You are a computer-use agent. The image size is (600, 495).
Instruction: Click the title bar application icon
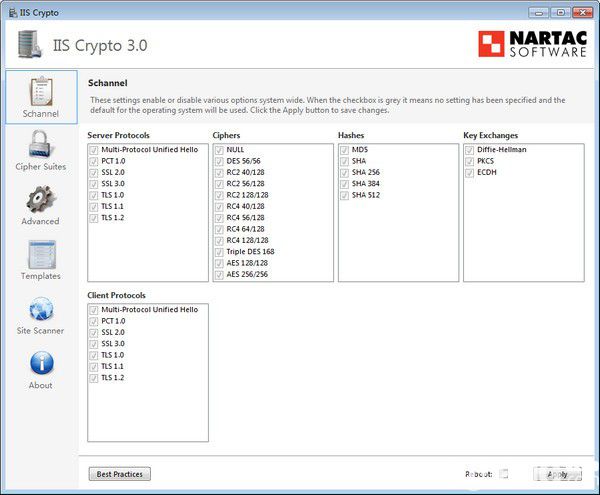click(x=13, y=13)
